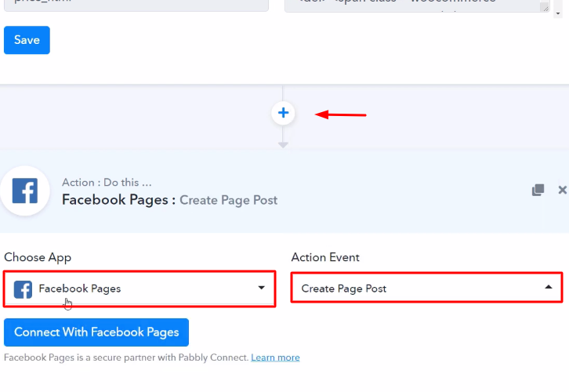Click the Action Event label
Screen dimensions: 569x392
325,257
